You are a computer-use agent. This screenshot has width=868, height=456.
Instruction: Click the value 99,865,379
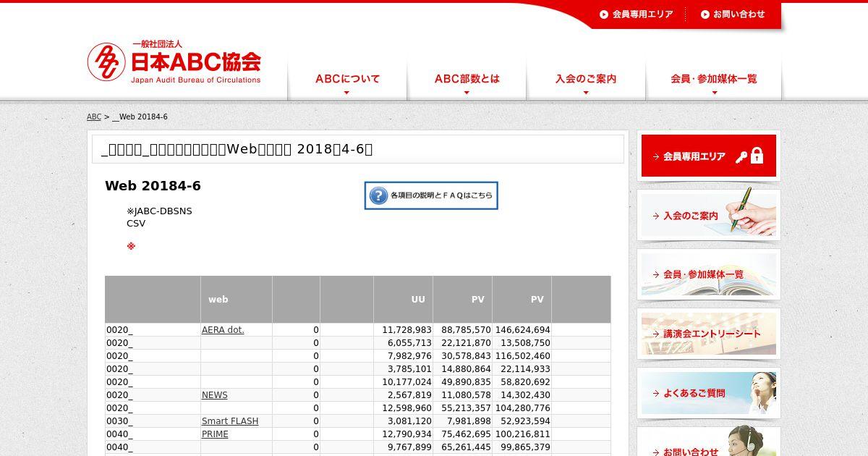pyautogui.click(x=526, y=447)
